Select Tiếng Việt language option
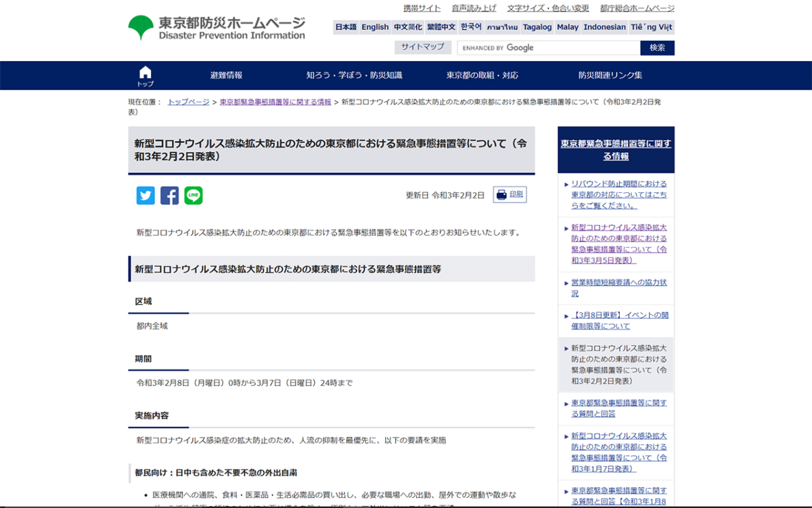The height and width of the screenshot is (508, 812). point(652,27)
